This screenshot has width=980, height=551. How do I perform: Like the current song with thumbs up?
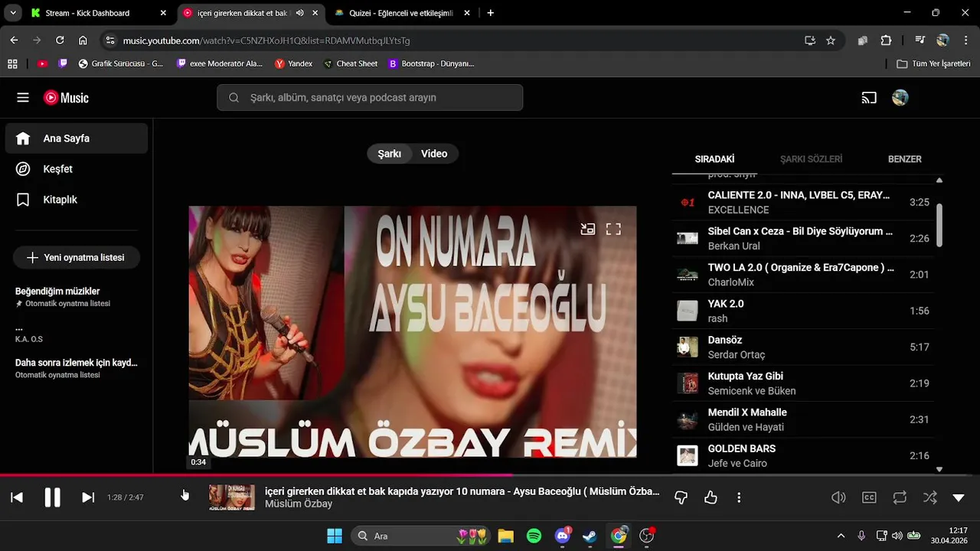710,497
